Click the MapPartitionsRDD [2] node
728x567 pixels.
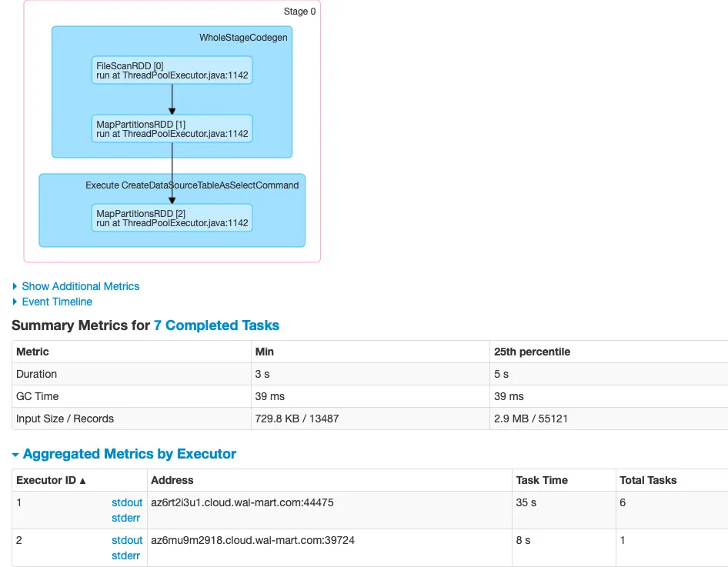[x=172, y=218]
